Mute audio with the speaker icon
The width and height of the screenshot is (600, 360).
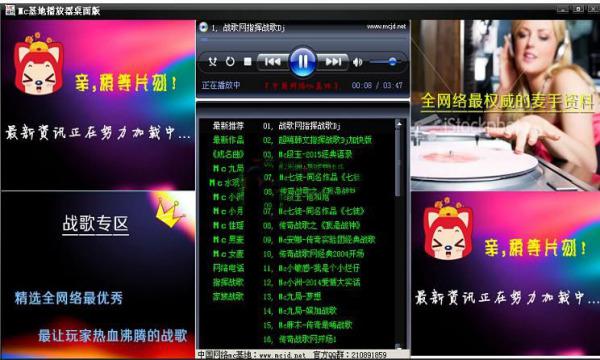coord(357,62)
